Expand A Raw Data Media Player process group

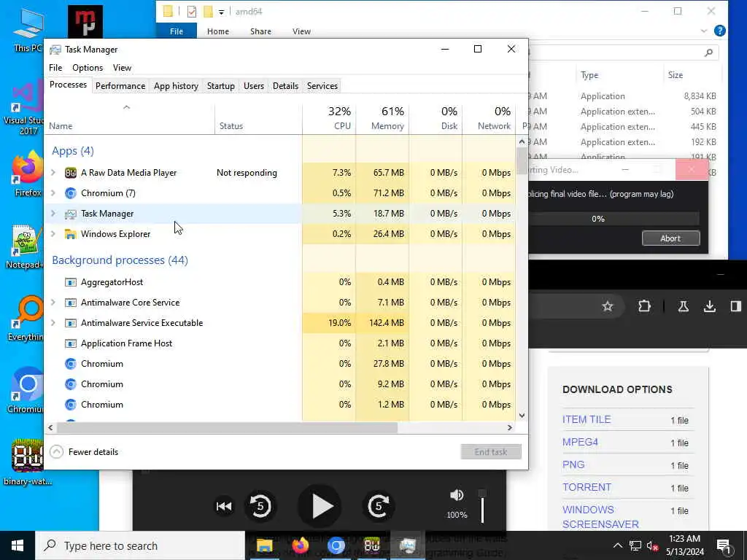tap(53, 173)
